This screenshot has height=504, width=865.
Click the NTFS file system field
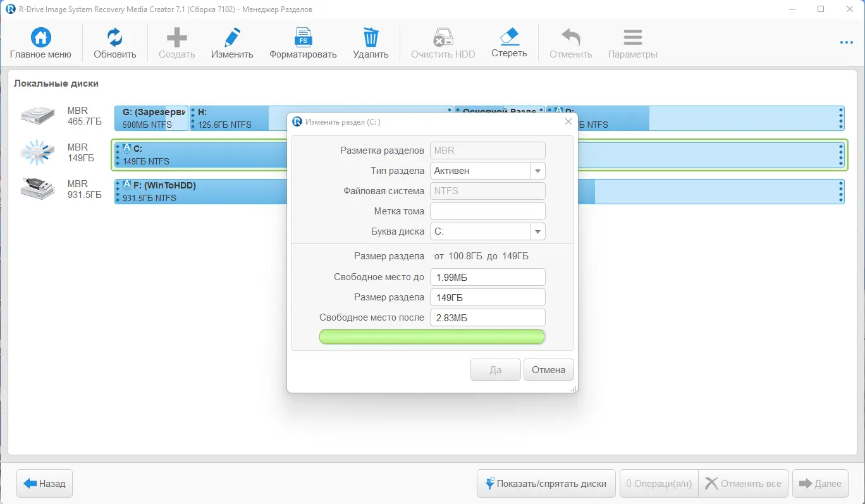click(x=488, y=191)
